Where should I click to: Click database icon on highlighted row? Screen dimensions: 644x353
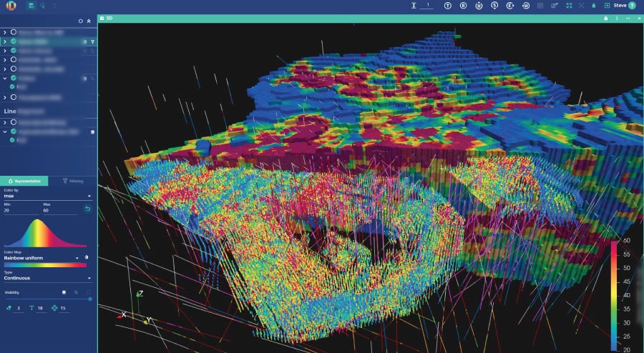tap(84, 42)
